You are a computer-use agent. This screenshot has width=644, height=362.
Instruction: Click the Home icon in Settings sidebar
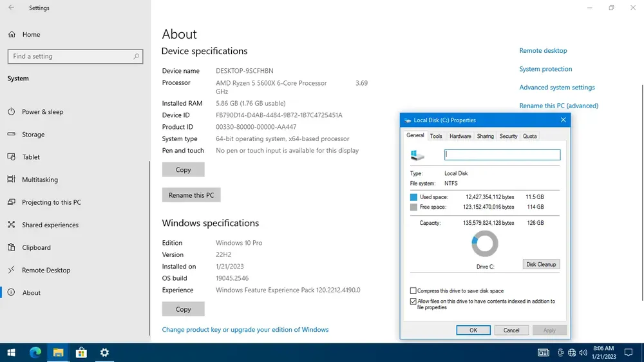coord(11,34)
